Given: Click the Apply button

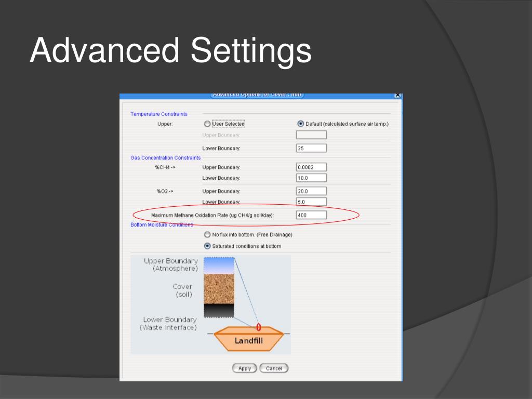Looking at the screenshot, I should coord(245,368).
